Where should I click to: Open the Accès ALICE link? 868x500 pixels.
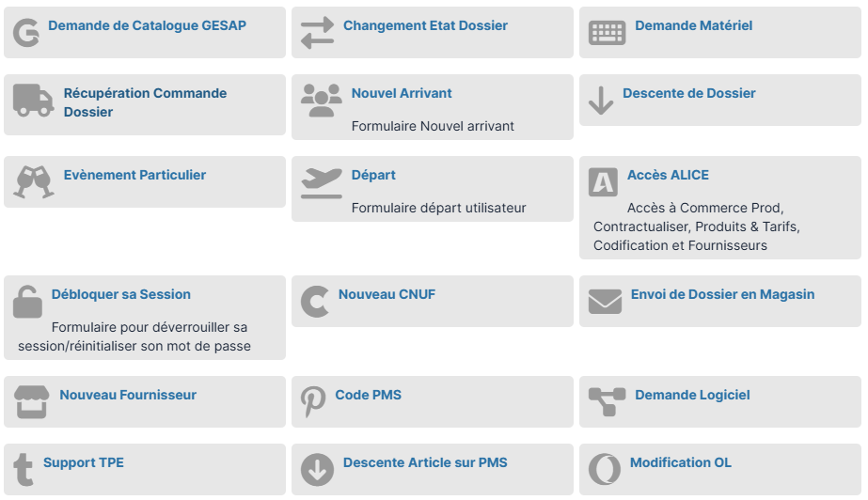tap(668, 176)
